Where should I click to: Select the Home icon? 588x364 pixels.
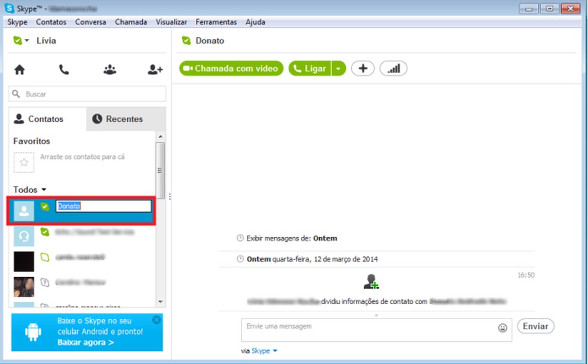[x=19, y=69]
